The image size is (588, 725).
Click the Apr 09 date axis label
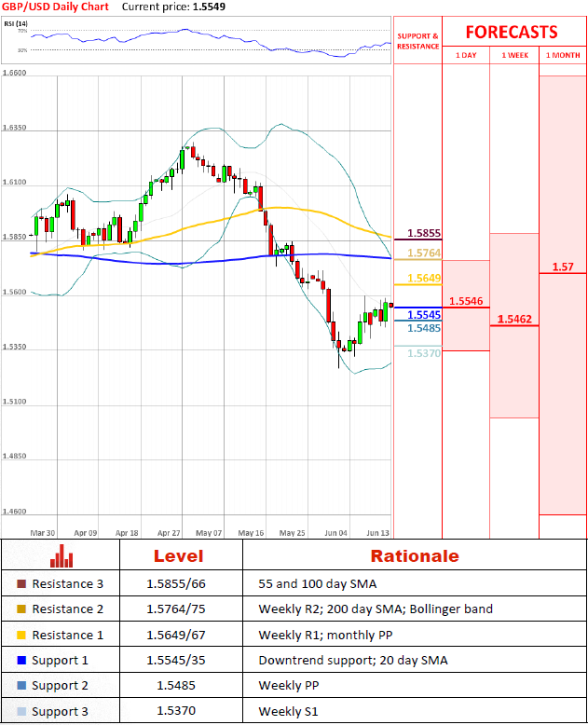click(x=86, y=533)
